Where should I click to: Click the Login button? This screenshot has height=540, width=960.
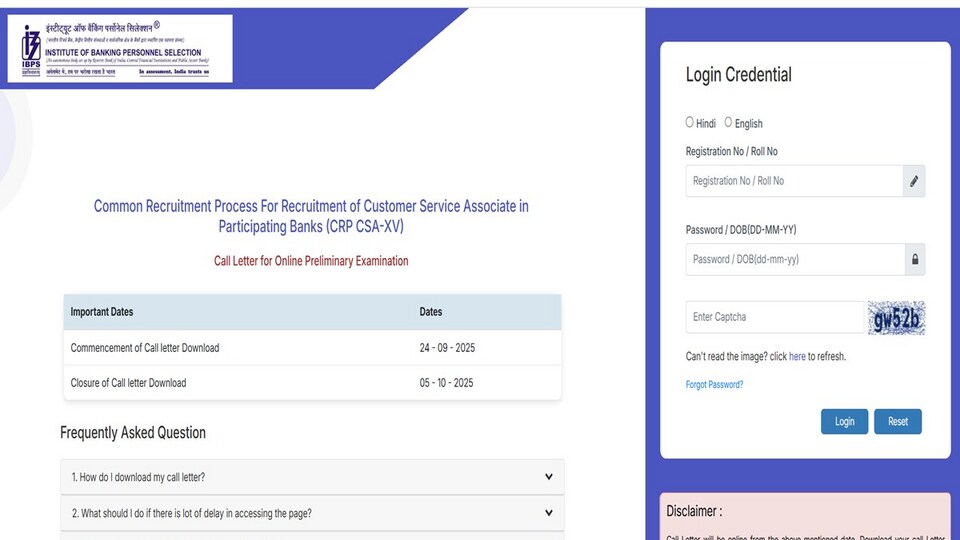844,421
